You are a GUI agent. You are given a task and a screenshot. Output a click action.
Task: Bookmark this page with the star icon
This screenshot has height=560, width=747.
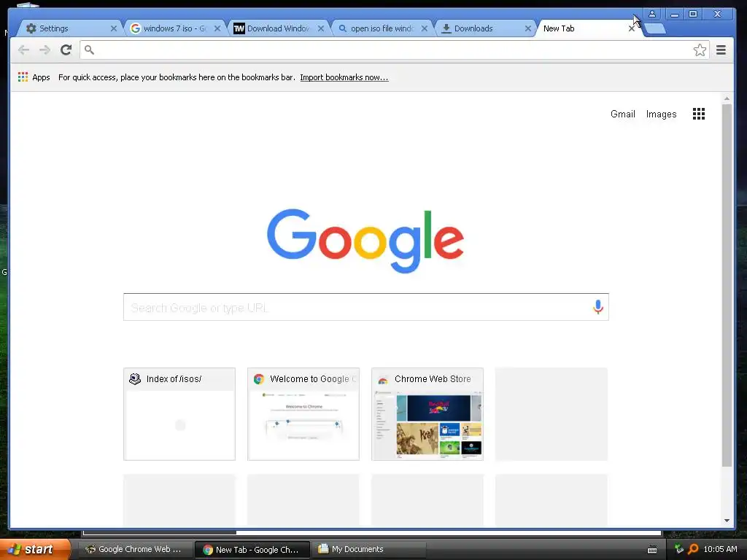pyautogui.click(x=700, y=50)
